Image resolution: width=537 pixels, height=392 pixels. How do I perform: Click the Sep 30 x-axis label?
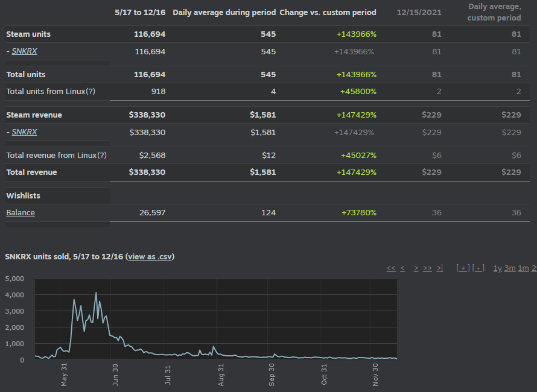click(x=272, y=375)
